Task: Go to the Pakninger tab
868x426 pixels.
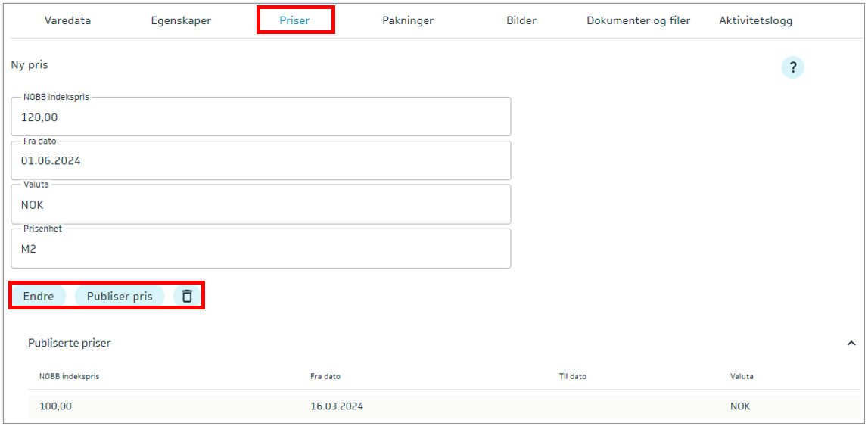Action: [x=408, y=20]
